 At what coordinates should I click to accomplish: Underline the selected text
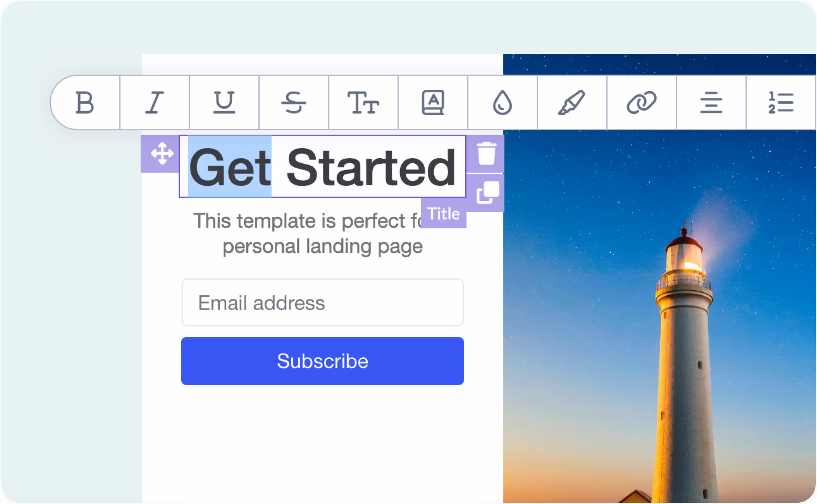[x=224, y=102]
